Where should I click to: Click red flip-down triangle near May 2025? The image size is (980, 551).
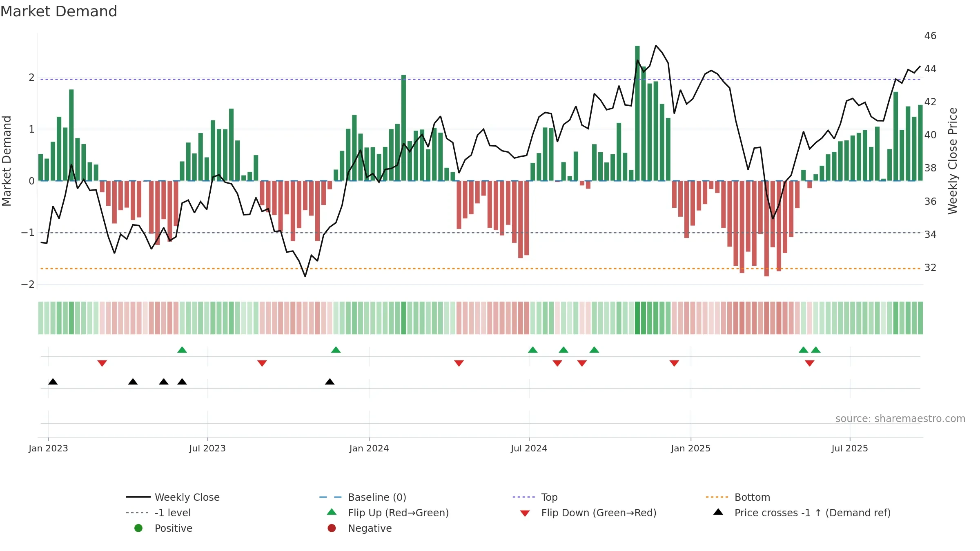click(810, 363)
